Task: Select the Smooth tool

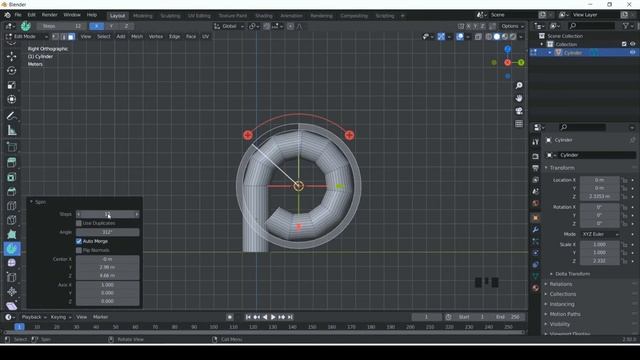Action: [11, 263]
